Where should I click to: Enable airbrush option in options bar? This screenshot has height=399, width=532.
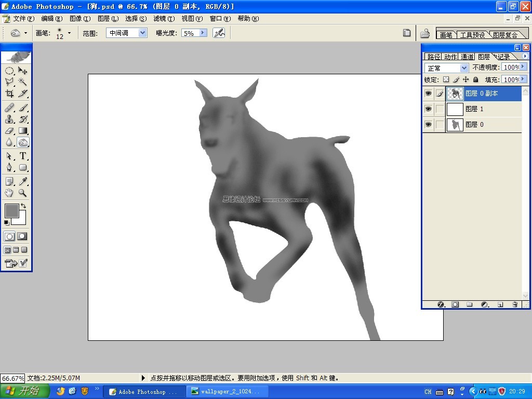click(219, 33)
